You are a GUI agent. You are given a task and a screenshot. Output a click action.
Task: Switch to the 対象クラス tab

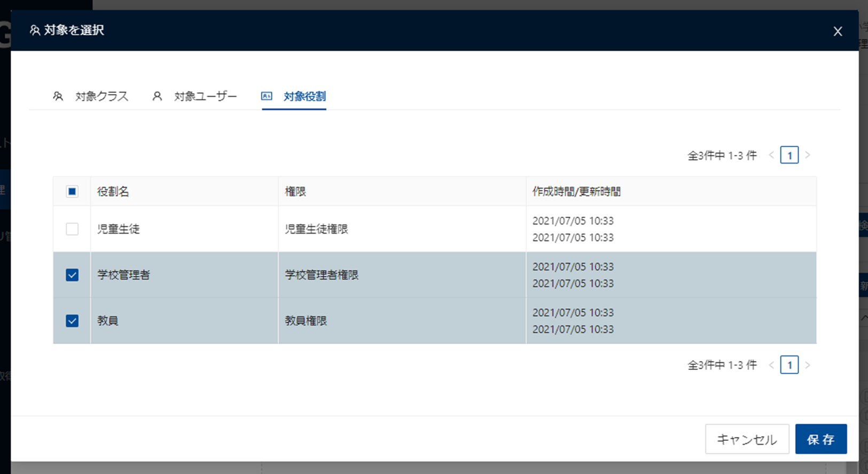click(x=101, y=97)
